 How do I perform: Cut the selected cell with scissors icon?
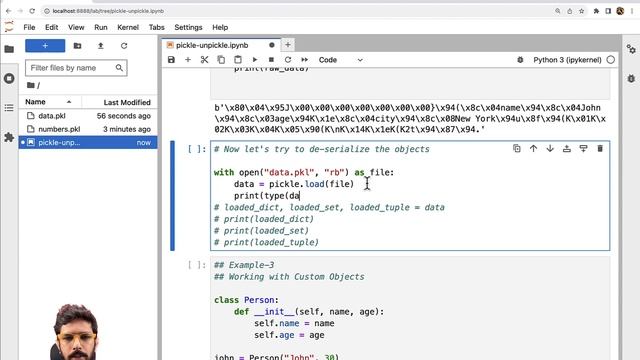[204, 60]
